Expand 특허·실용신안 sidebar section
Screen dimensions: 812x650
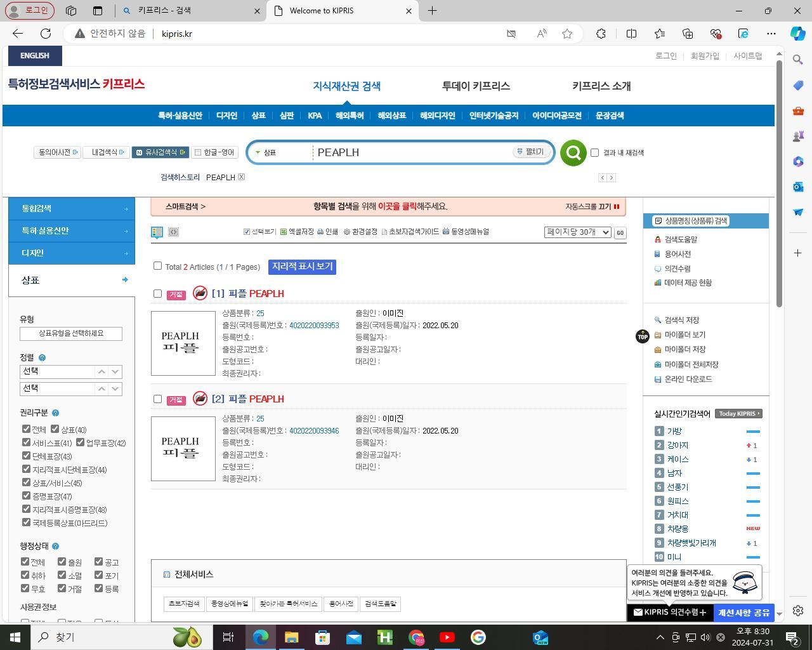(72, 230)
